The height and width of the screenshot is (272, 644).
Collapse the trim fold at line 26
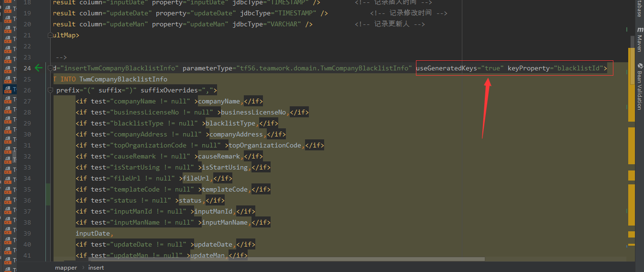pyautogui.click(x=49, y=90)
